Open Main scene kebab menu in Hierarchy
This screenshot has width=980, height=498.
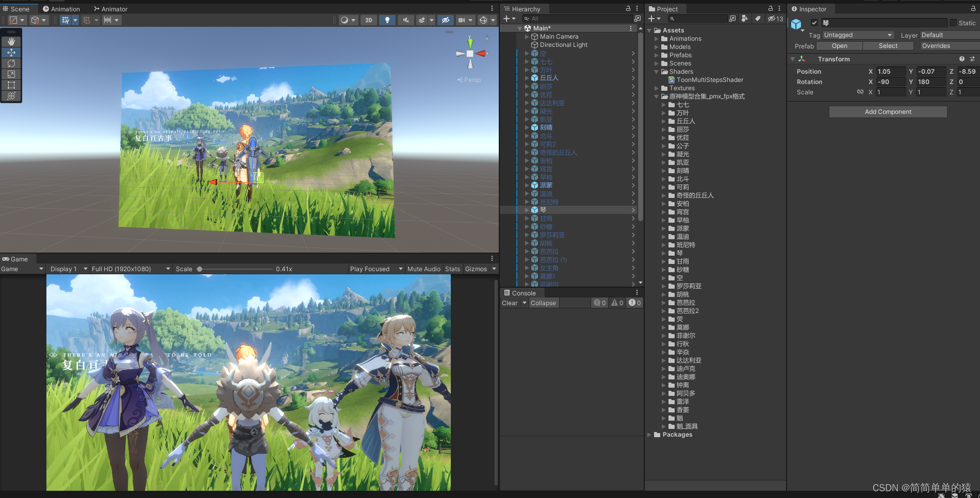pyautogui.click(x=631, y=28)
